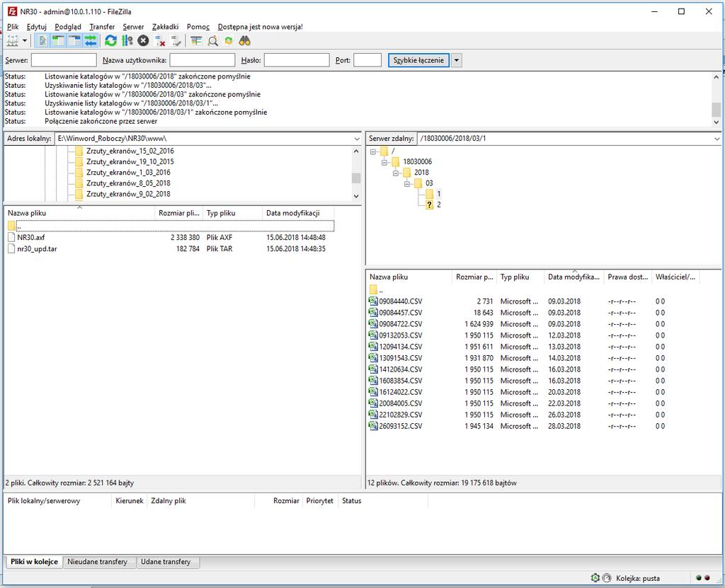Select the remote file 09084440.CSV

coord(401,301)
